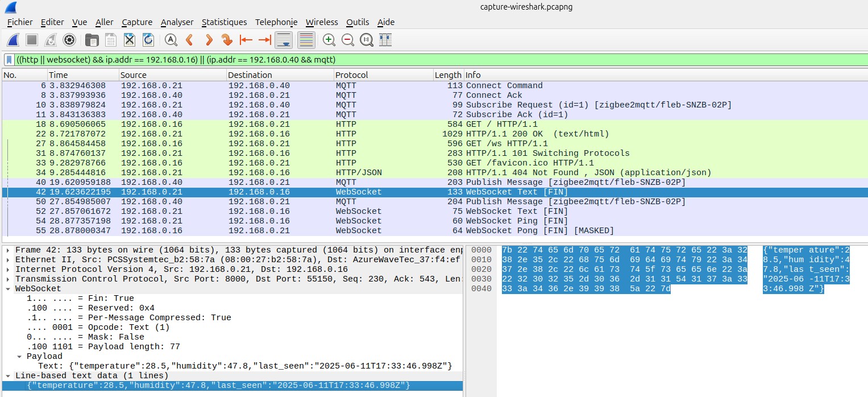Viewport: 868px width, 397px height.
Task: Toggle packet list colorization
Action: click(306, 40)
